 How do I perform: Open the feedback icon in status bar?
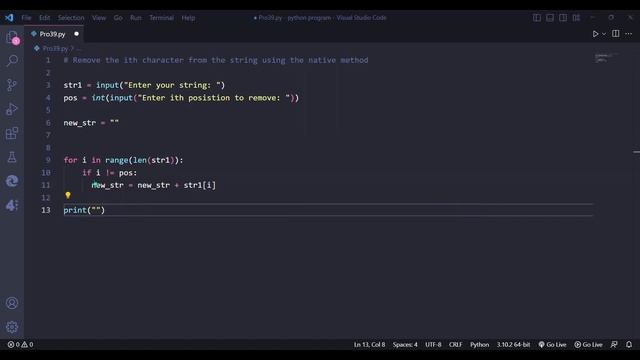pos(614,344)
